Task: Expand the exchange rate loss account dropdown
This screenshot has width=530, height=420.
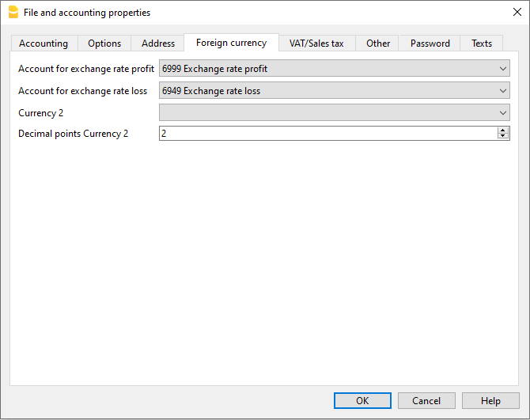Action: [503, 91]
